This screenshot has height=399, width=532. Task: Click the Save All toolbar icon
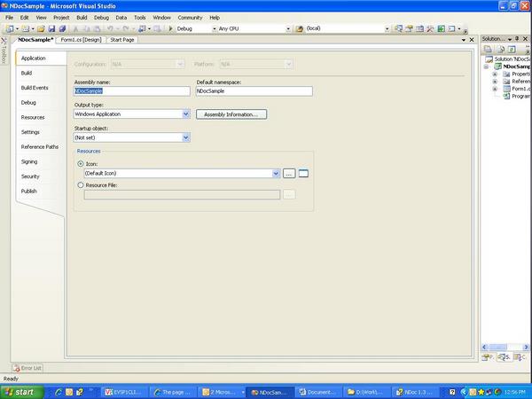(x=62, y=29)
